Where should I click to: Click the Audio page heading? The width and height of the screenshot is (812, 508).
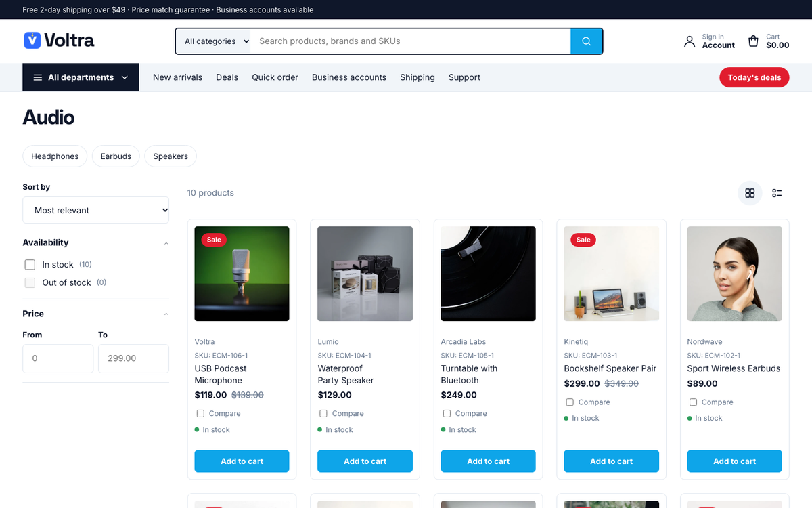coord(49,117)
